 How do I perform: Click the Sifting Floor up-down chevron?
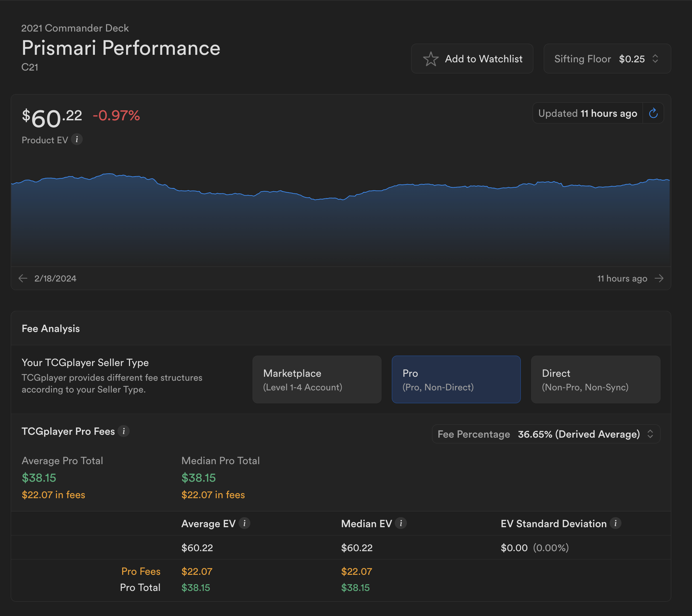click(x=655, y=59)
